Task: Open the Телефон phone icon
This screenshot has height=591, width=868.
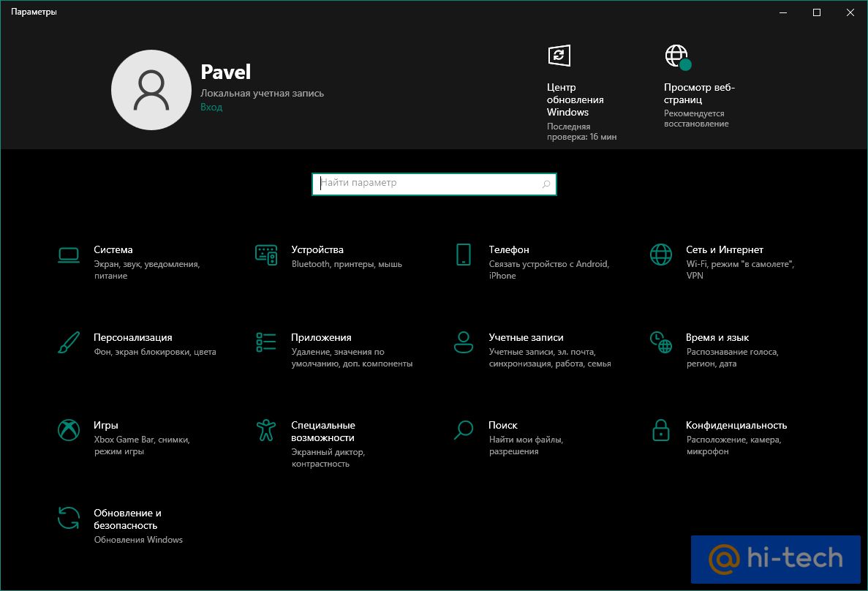Action: [464, 255]
